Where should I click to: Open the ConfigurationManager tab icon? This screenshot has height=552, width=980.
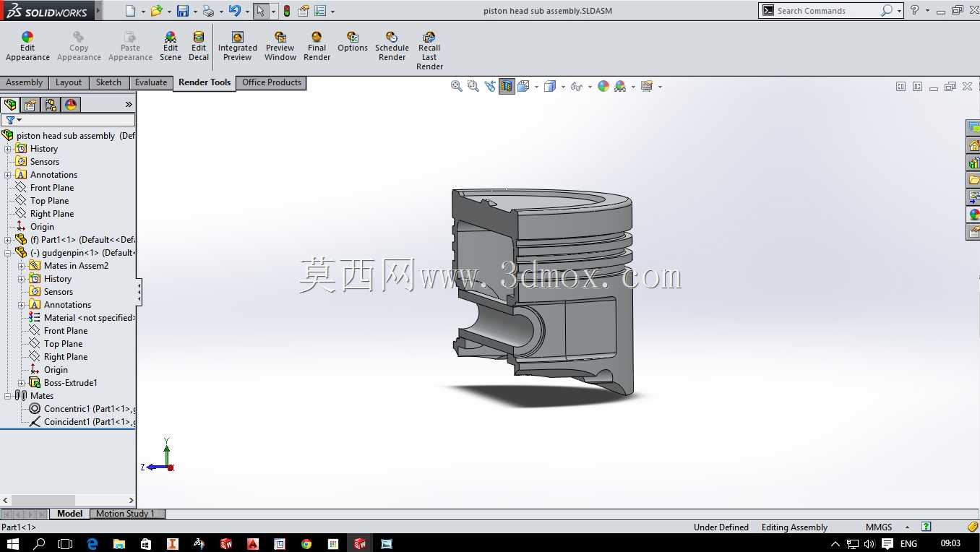click(x=51, y=105)
